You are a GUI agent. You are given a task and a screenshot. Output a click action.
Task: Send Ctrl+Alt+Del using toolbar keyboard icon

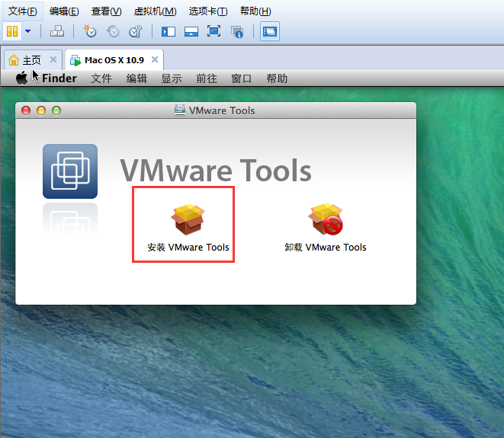click(x=57, y=31)
